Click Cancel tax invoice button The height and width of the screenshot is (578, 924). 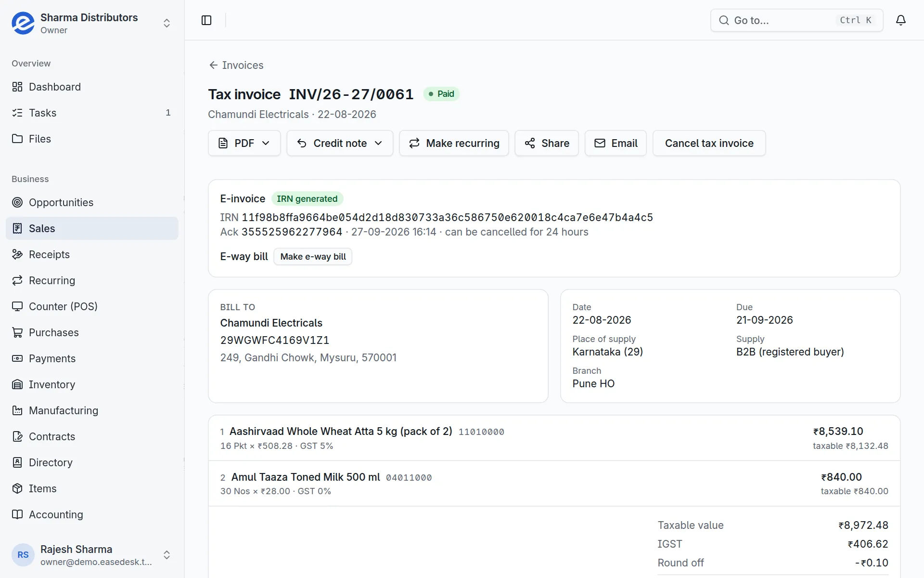(709, 143)
